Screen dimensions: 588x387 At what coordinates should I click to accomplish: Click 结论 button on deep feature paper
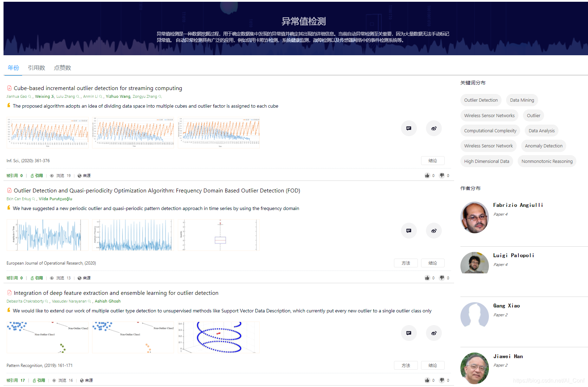(x=433, y=366)
